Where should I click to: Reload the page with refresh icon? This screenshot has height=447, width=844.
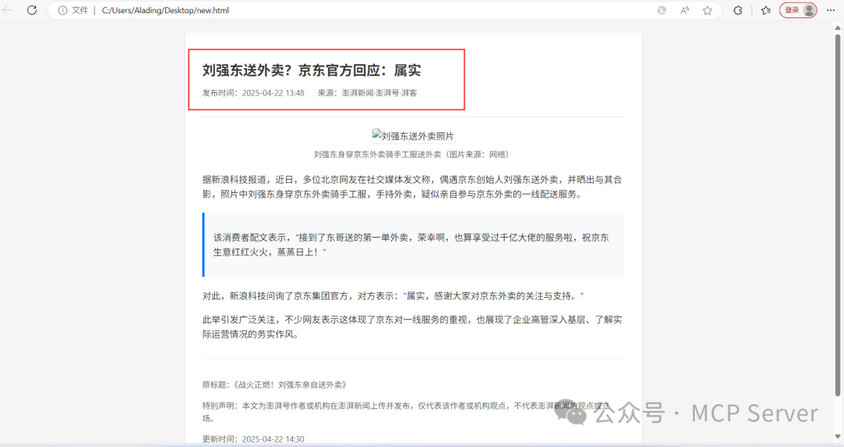[32, 10]
